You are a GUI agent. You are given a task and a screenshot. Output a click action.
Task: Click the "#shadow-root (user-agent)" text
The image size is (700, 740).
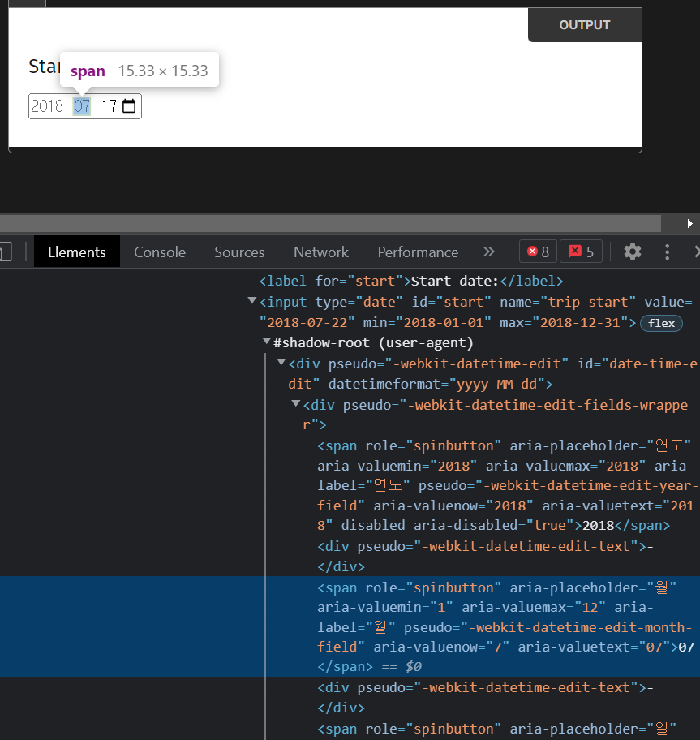point(373,342)
